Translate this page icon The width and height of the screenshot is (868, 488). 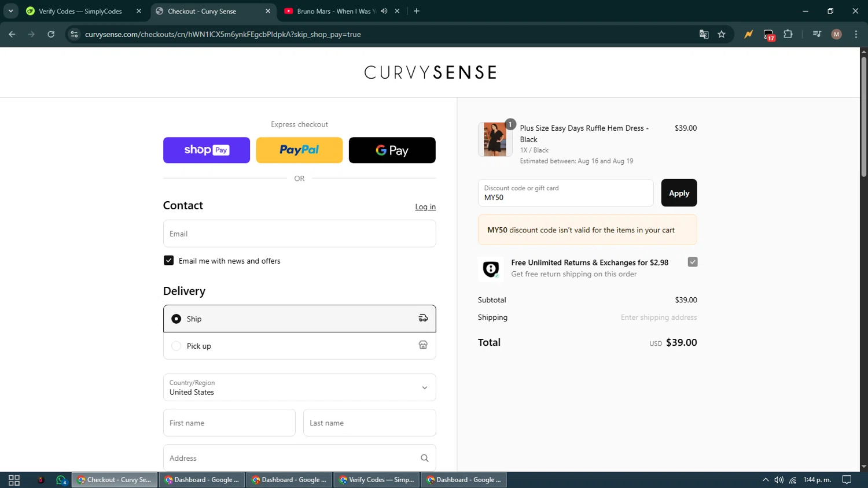(x=704, y=34)
